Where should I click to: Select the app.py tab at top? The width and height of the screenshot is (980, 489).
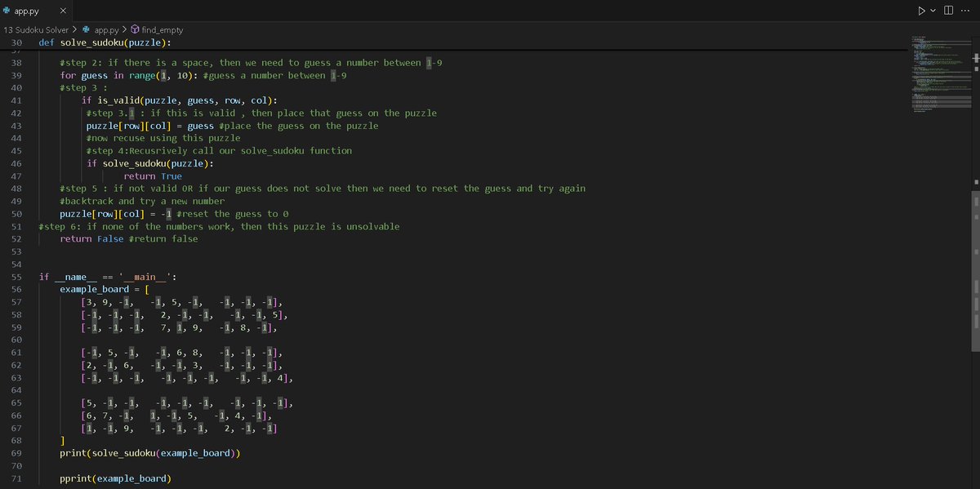pyautogui.click(x=37, y=11)
